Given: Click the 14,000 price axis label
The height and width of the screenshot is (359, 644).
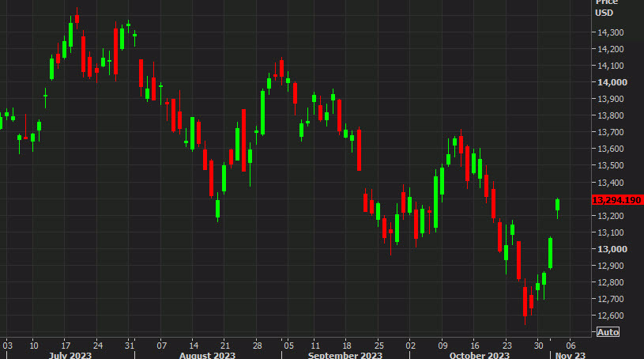Looking at the screenshot, I should (x=612, y=82).
